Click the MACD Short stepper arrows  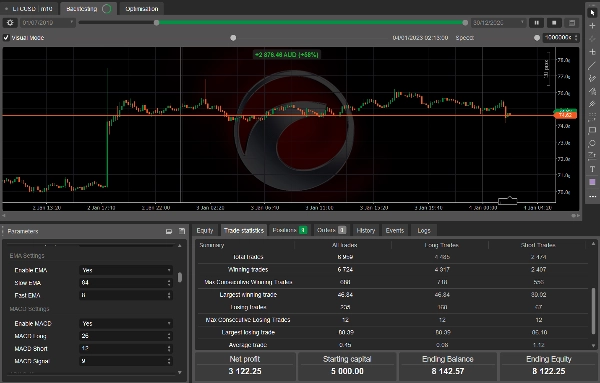169,349
